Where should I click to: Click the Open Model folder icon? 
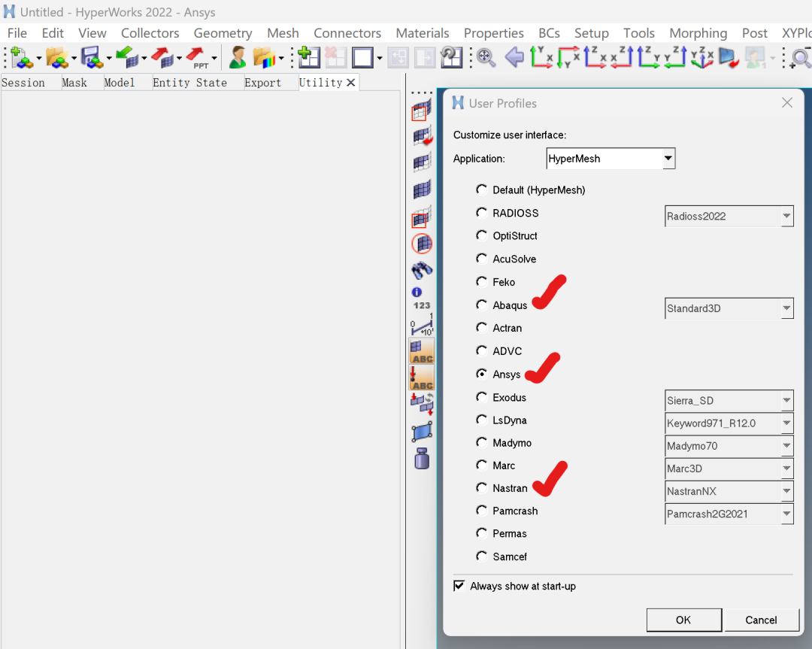56,57
